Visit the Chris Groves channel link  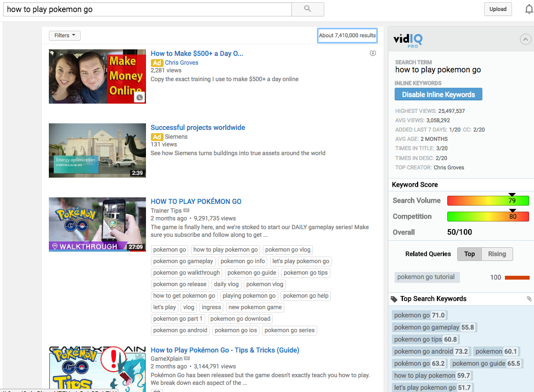click(182, 63)
